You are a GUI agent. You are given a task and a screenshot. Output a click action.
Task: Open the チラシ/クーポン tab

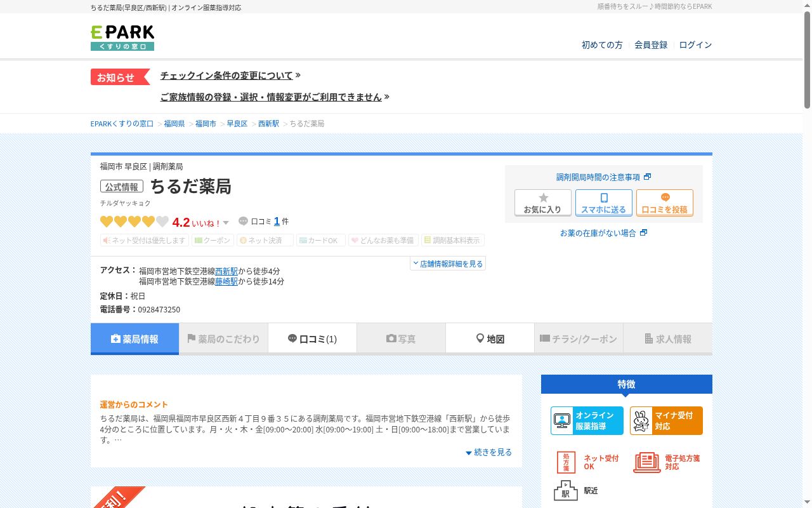point(579,338)
